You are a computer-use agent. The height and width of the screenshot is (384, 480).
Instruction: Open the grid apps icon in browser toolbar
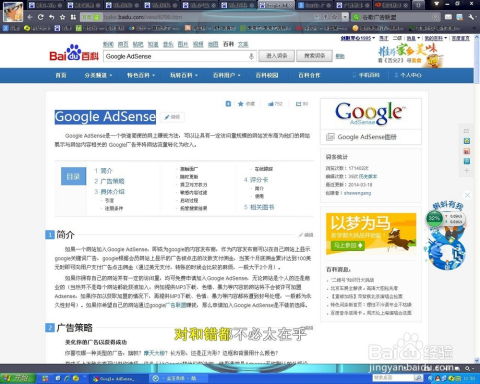pyautogui.click(x=73, y=17)
